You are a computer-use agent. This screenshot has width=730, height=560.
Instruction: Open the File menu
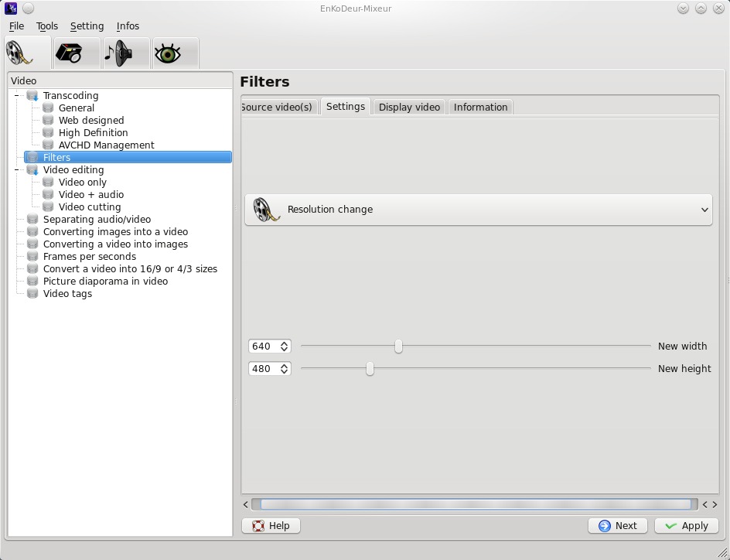[17, 26]
